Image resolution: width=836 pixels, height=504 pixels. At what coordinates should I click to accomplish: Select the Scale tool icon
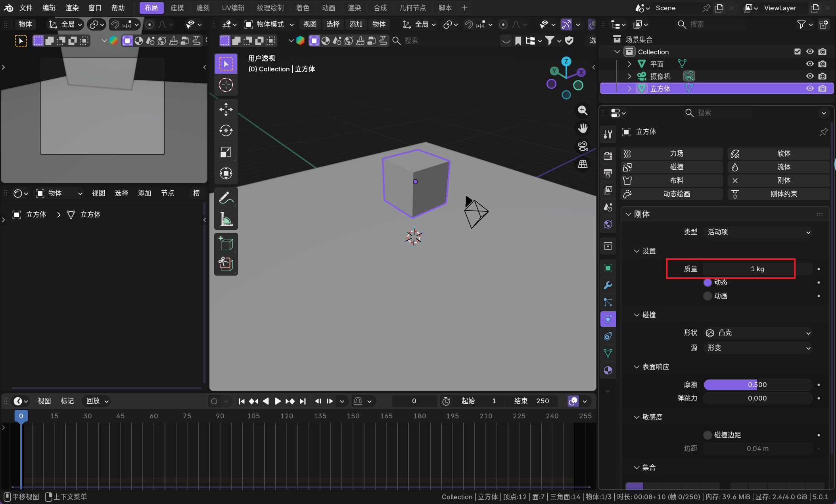tap(226, 152)
